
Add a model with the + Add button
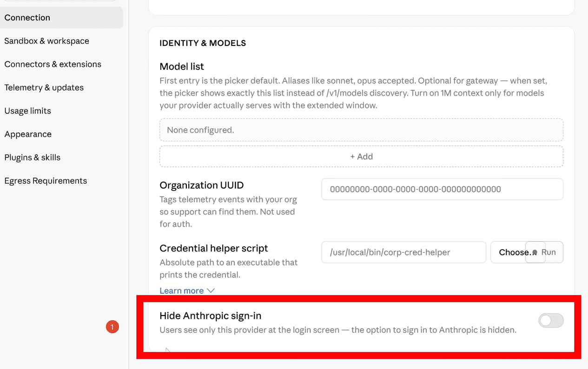click(361, 157)
